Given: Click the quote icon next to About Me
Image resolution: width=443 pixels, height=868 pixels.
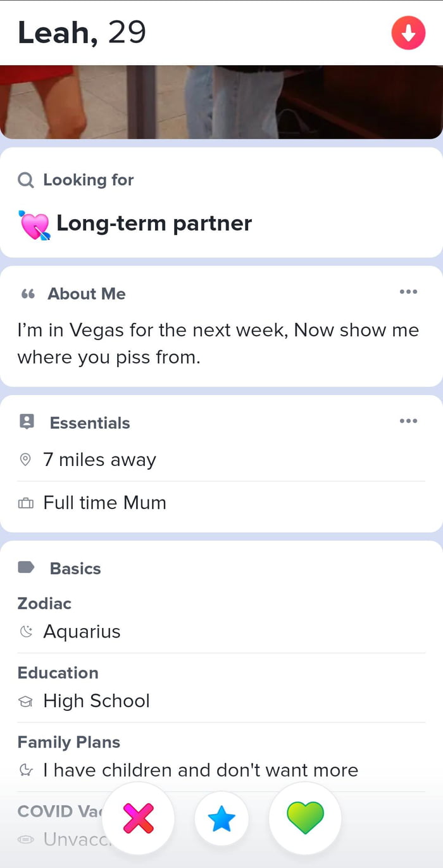Looking at the screenshot, I should pyautogui.click(x=26, y=293).
